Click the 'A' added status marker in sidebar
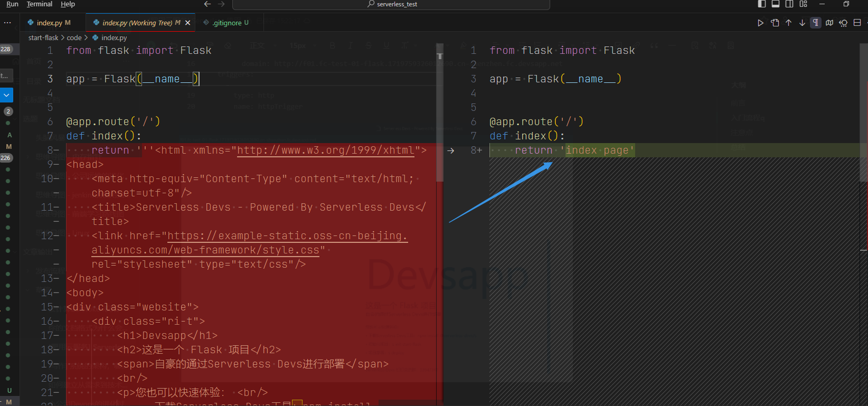 tap(9, 135)
